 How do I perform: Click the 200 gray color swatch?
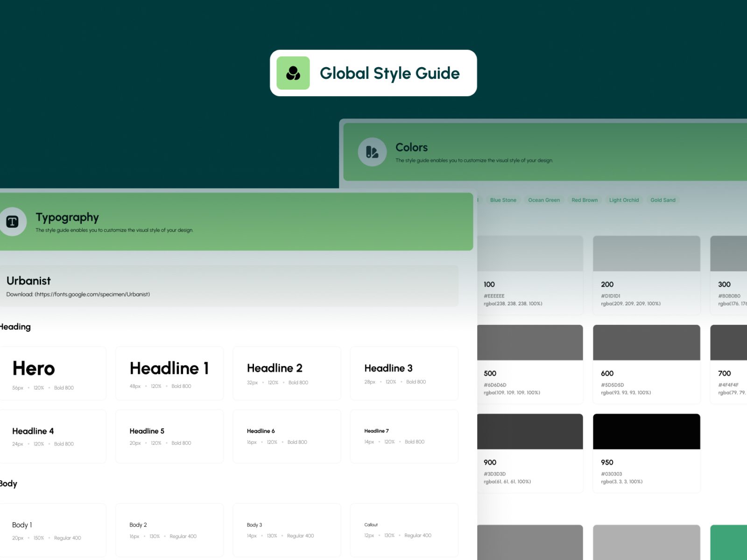647,253
